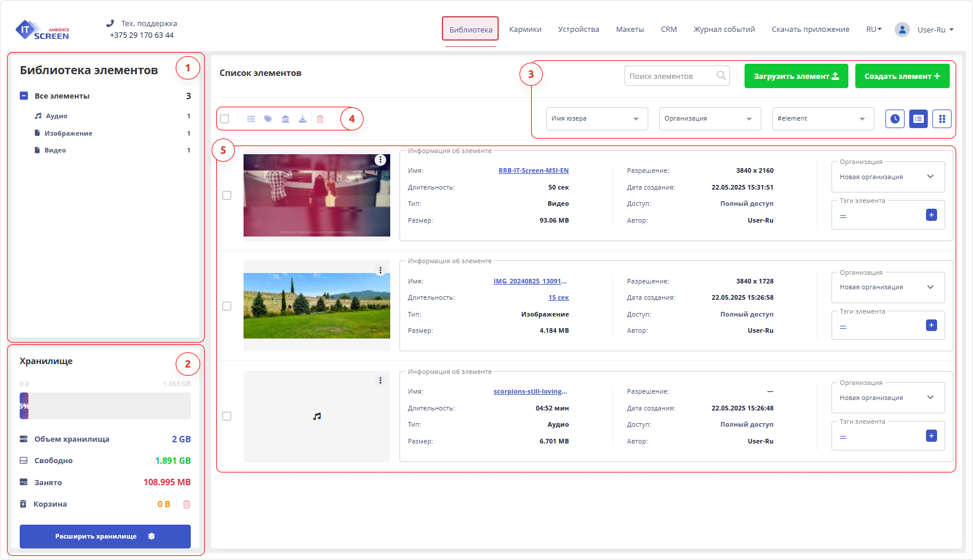Switch to grid view layout icon
This screenshot has width=973, height=560.
[942, 119]
